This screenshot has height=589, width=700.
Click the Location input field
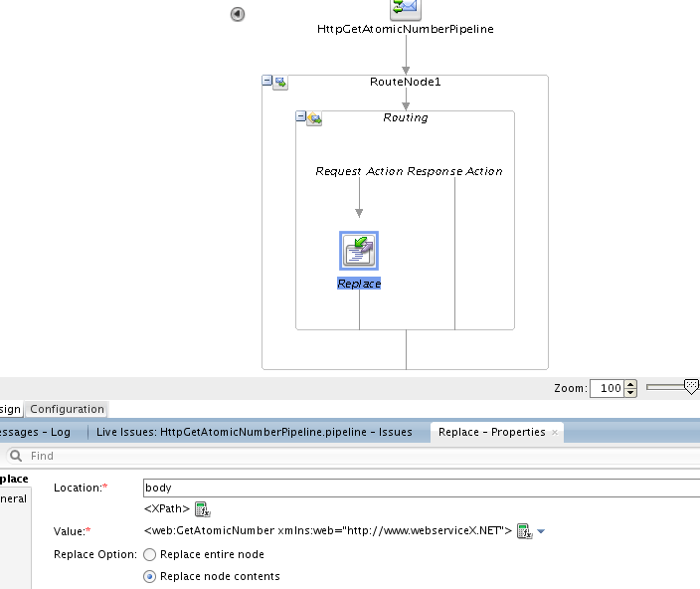coord(422,488)
